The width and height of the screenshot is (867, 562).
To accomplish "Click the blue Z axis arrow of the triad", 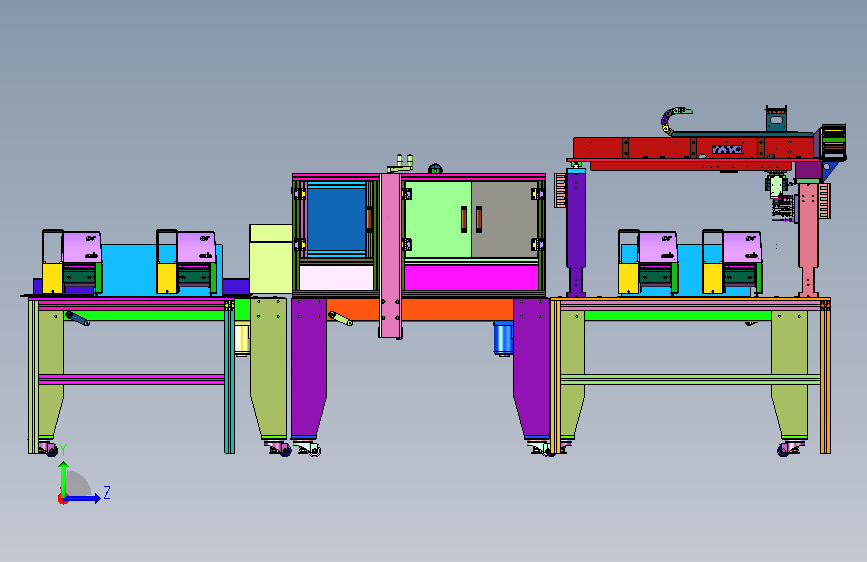I will click(82, 498).
